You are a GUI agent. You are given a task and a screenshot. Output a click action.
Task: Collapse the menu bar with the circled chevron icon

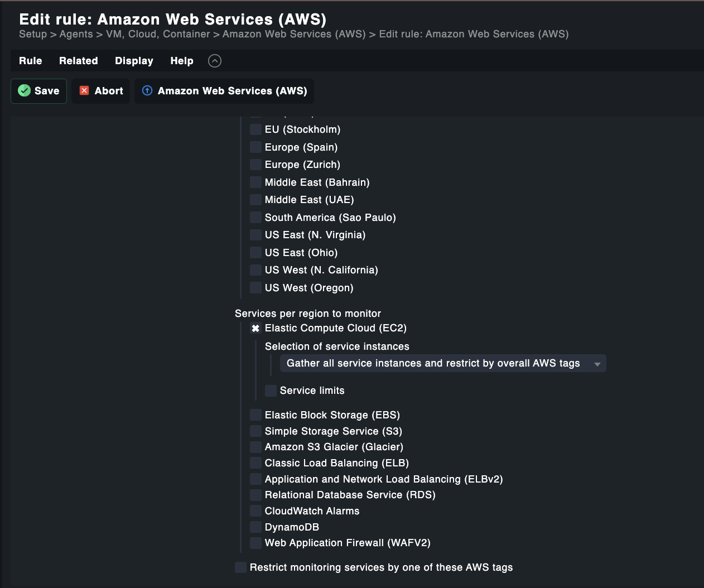coord(215,61)
